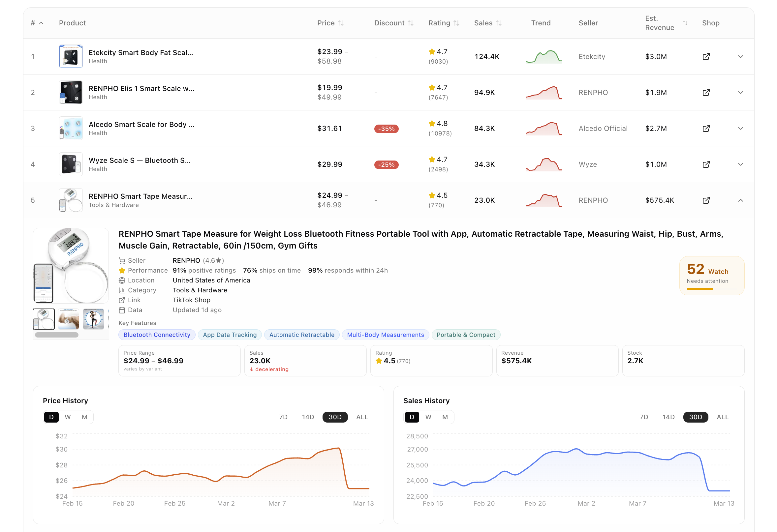
Task: Expand details for Alcedo Smart Scale row
Action: point(740,128)
